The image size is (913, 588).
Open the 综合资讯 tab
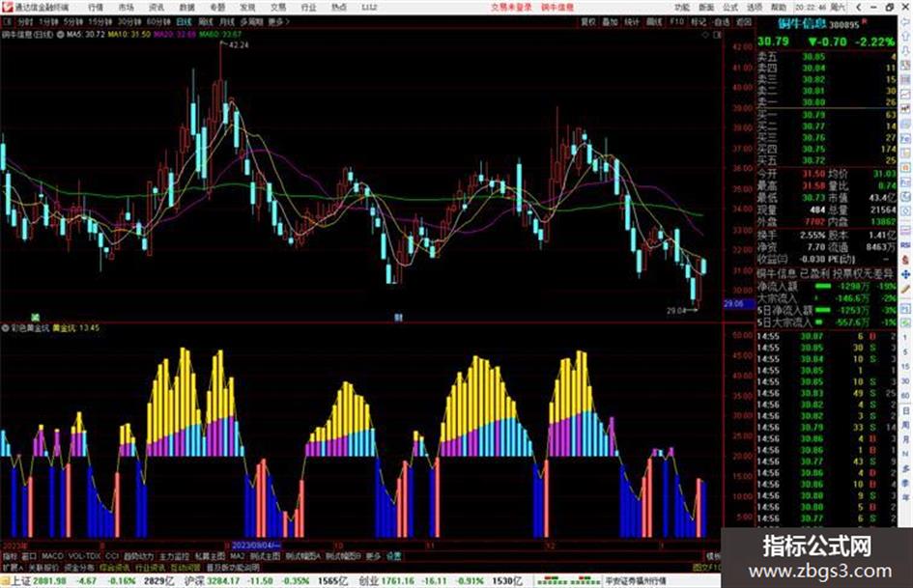tap(115, 568)
